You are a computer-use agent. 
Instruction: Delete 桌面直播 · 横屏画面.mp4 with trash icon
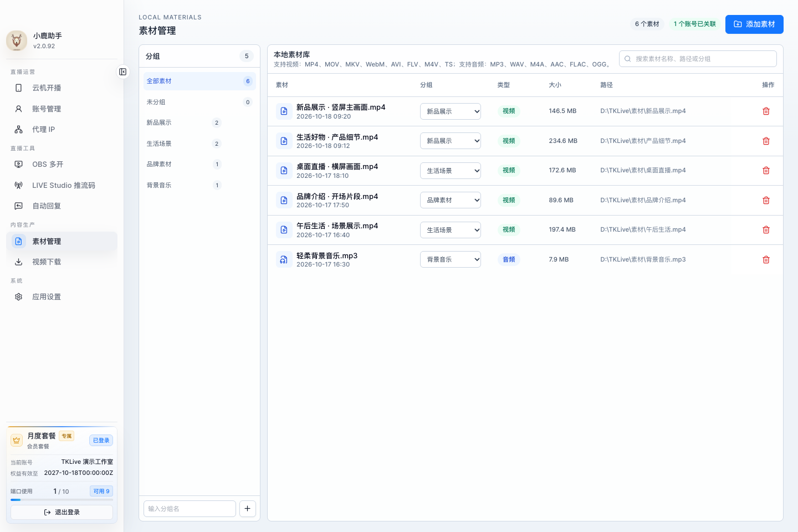766,171
